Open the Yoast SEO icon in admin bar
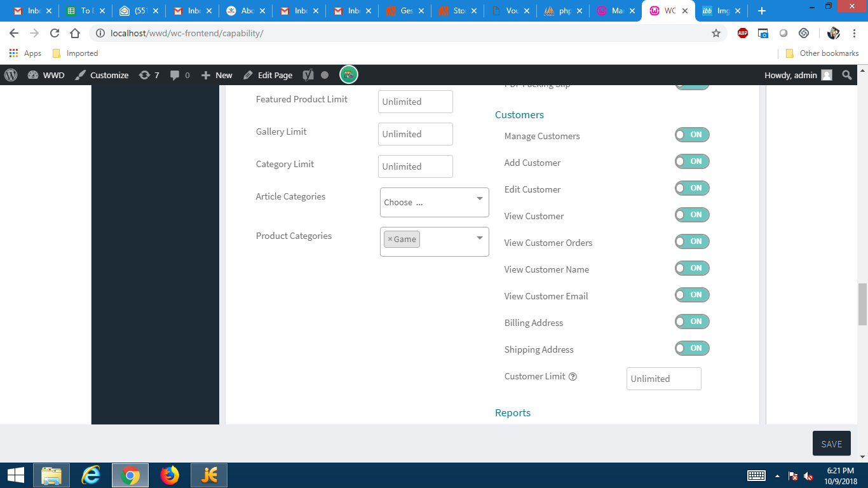Viewport: 868px width, 488px height. point(308,75)
